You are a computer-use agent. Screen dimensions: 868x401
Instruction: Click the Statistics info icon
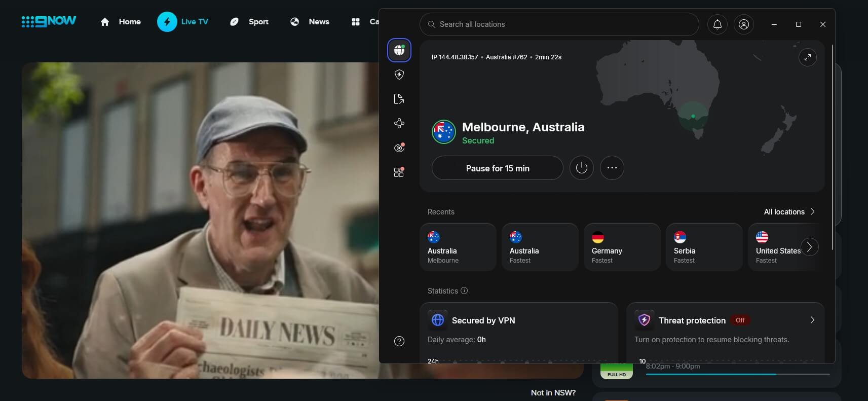464,290
